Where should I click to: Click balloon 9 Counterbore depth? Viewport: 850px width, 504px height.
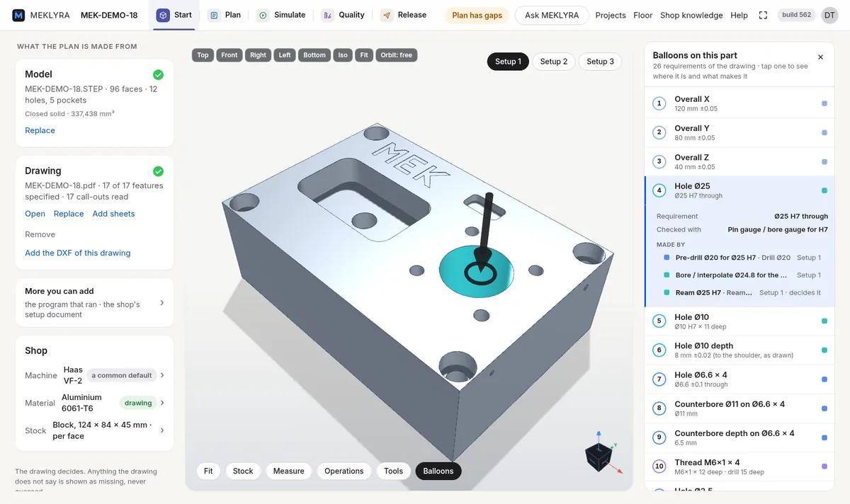(739, 437)
